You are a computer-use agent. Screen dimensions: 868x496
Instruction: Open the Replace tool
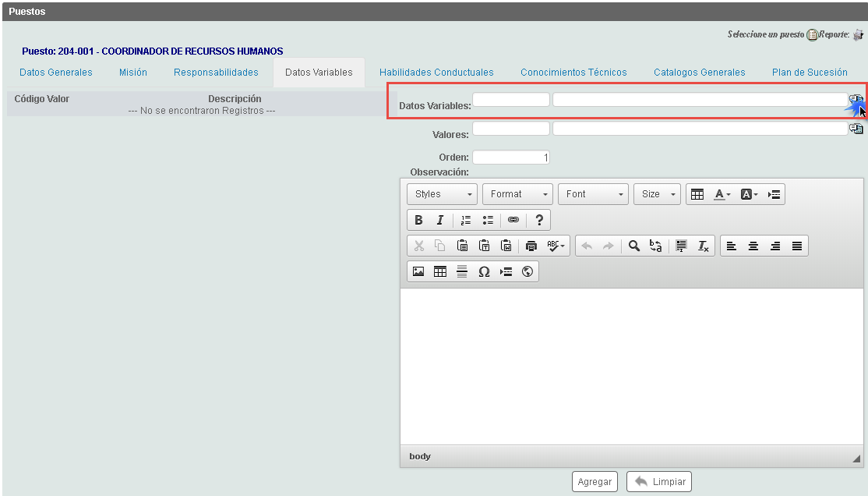pyautogui.click(x=655, y=246)
